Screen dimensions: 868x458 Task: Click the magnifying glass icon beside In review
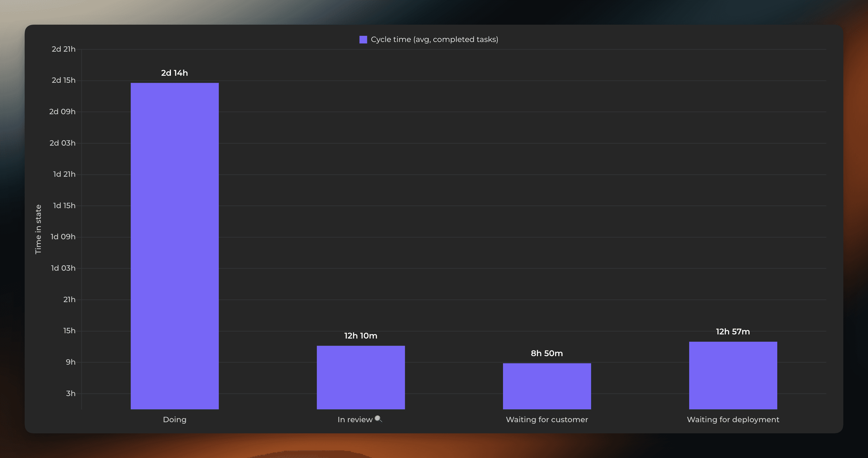pos(379,419)
